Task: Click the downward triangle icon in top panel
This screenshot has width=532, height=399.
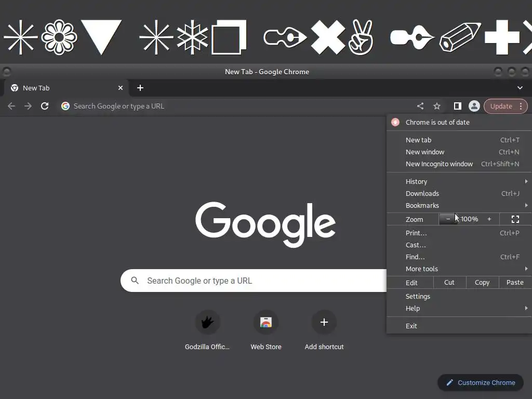Action: pyautogui.click(x=101, y=37)
